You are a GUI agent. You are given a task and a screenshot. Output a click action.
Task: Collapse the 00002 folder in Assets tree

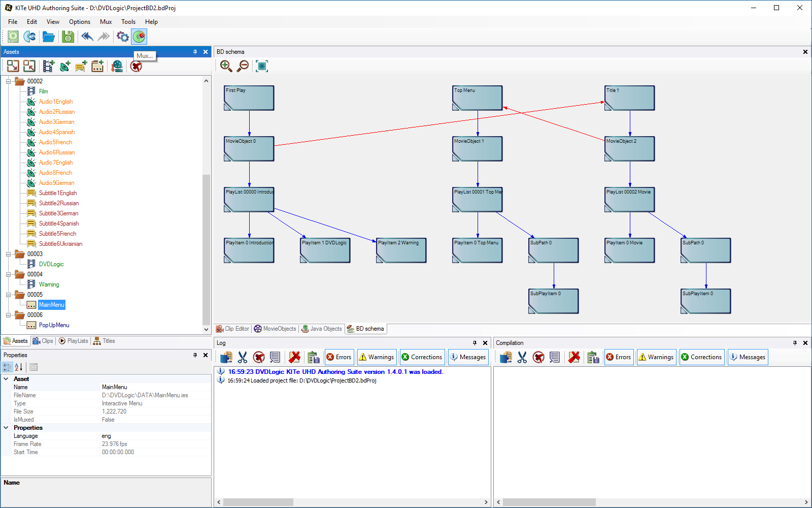(x=8, y=81)
